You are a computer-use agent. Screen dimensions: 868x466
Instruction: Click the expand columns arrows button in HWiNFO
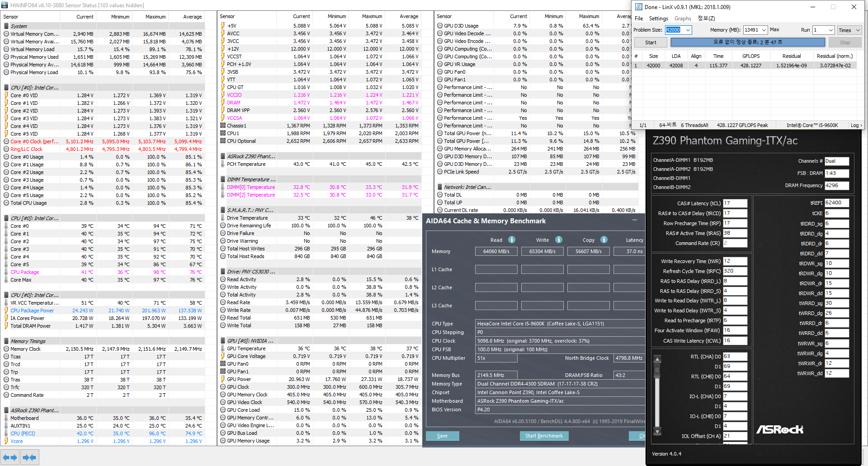(x=10, y=457)
